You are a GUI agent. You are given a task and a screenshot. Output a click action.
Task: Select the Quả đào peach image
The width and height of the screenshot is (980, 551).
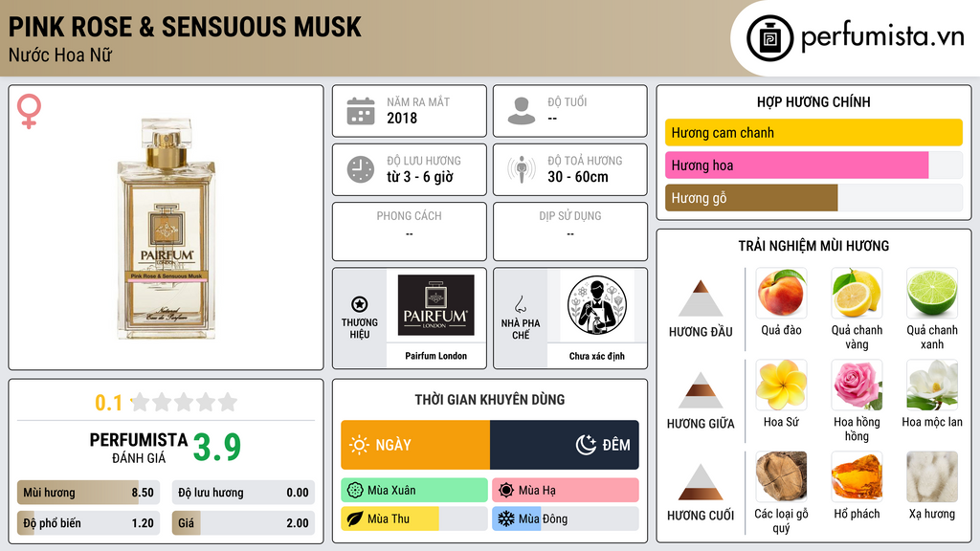point(781,293)
